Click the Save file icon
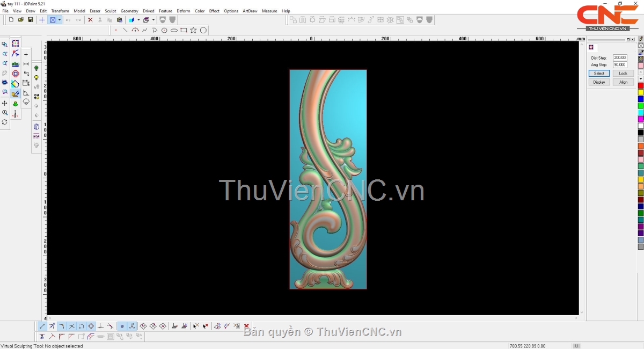 (31, 20)
